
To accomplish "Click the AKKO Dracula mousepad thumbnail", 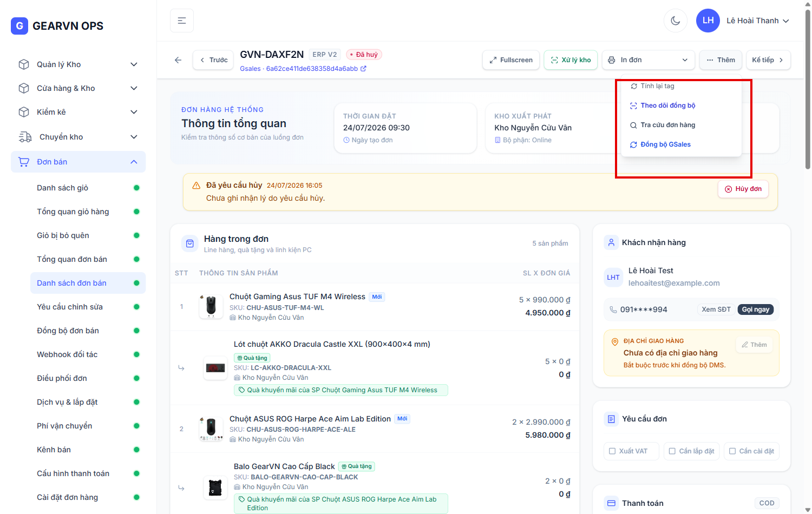I will [x=215, y=368].
